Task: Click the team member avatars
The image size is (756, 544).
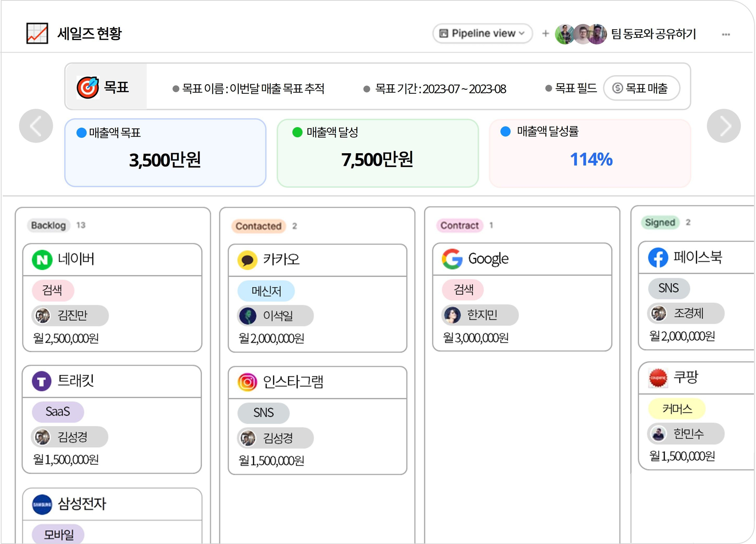Action: click(581, 34)
